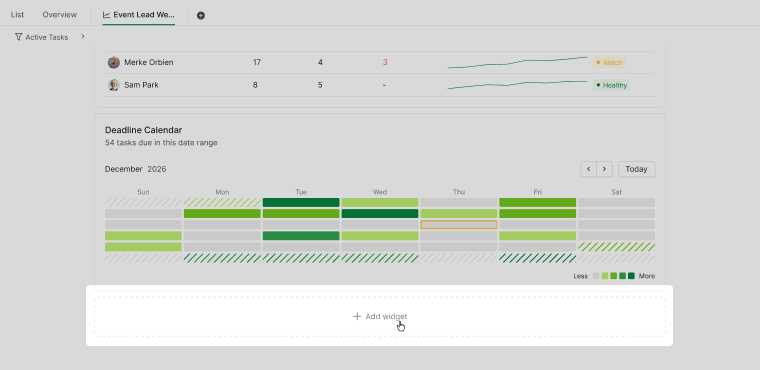Click the Add widget placeholder
This screenshot has height=370, width=760.
click(x=380, y=317)
